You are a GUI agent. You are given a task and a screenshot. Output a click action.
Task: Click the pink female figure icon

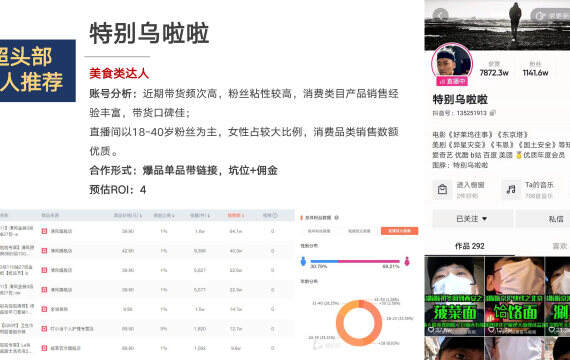(x=407, y=261)
